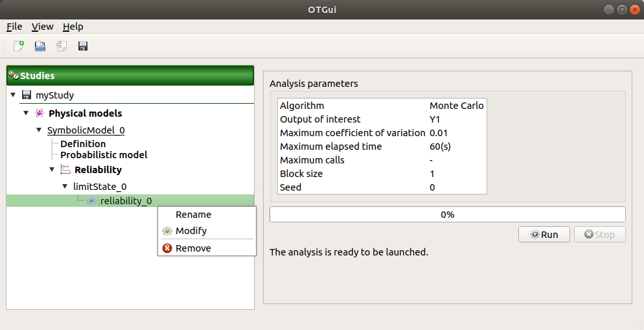Image resolution: width=644 pixels, height=330 pixels.
Task: Click the Reliability chart icon in tree
Action: coord(65,170)
